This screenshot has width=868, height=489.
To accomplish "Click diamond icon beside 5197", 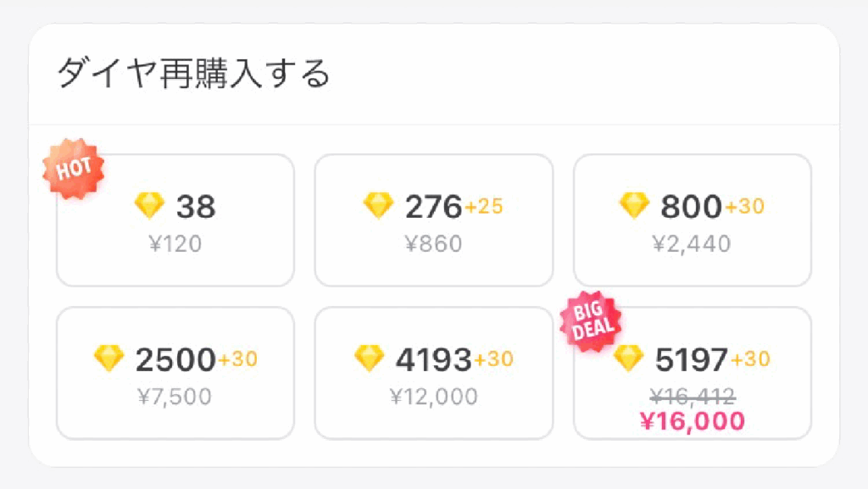I will coord(628,358).
